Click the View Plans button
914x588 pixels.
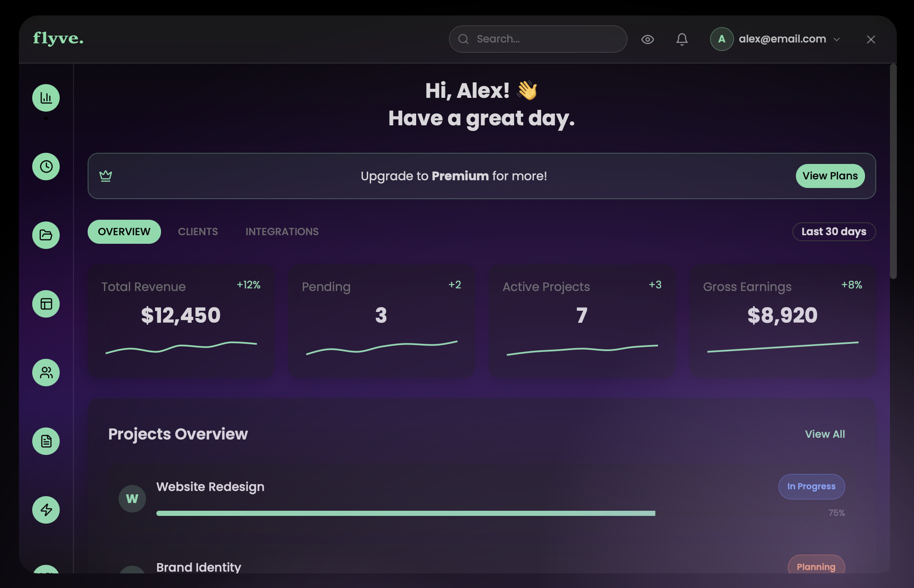coord(830,176)
